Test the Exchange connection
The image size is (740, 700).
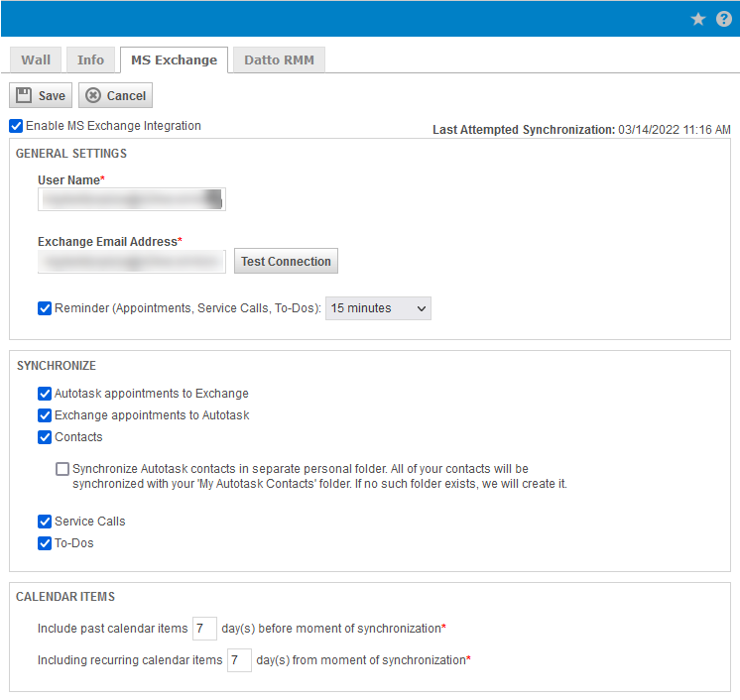(x=286, y=262)
